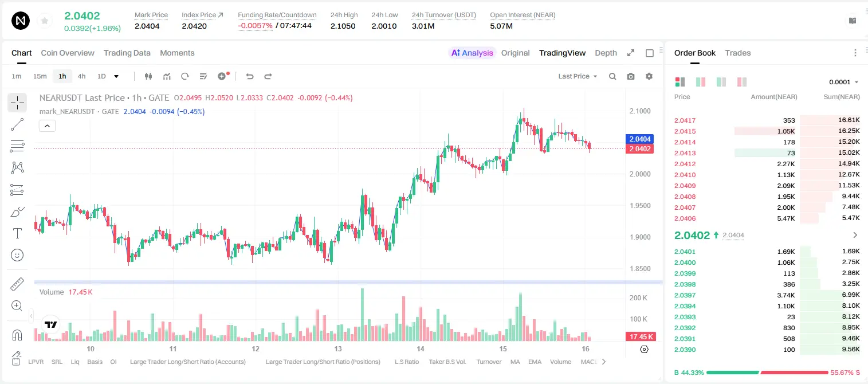868x384 pixels.
Task: Switch to Coin Overview tab
Action: (x=68, y=53)
